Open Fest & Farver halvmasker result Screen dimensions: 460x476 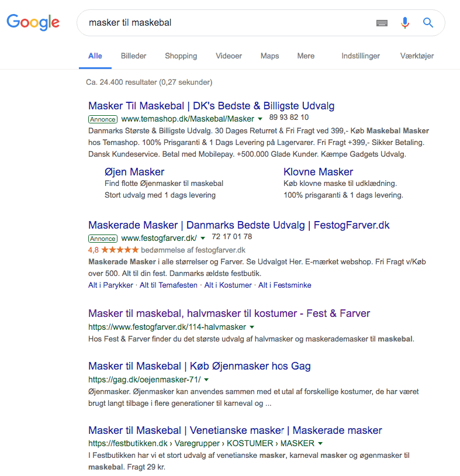(229, 313)
